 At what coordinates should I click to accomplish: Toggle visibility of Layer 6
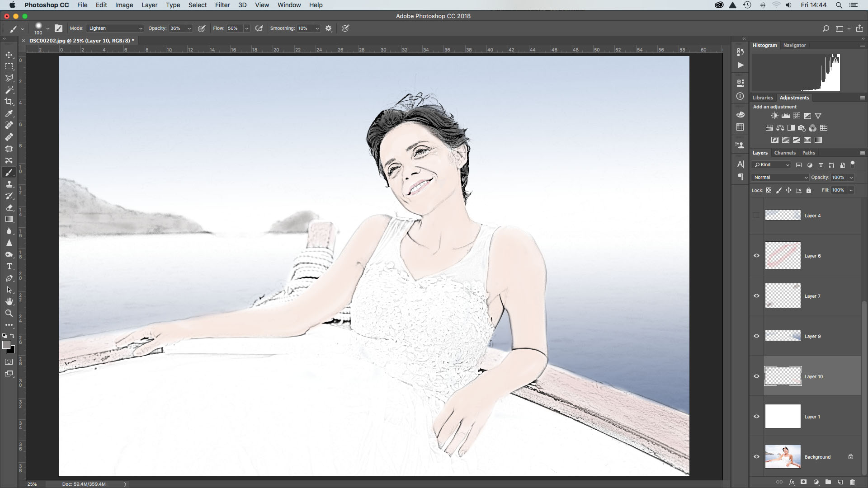[x=756, y=255]
